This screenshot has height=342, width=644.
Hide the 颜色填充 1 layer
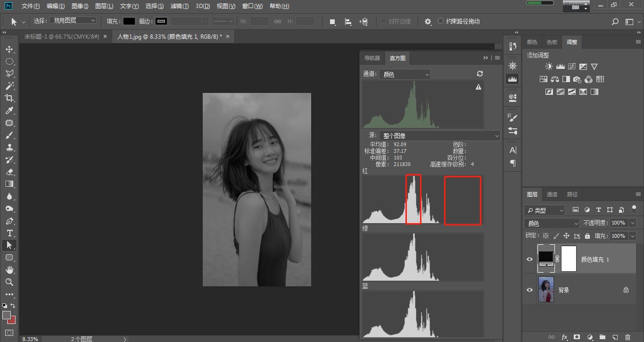529,259
